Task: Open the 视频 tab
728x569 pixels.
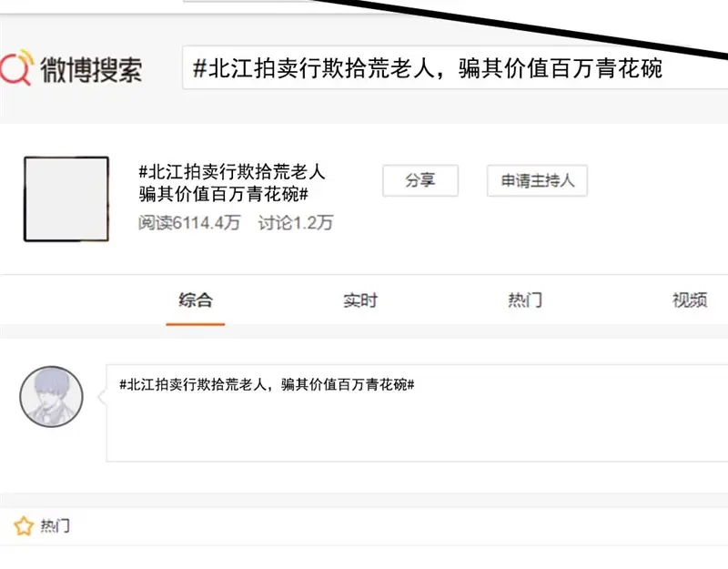Action: (690, 300)
